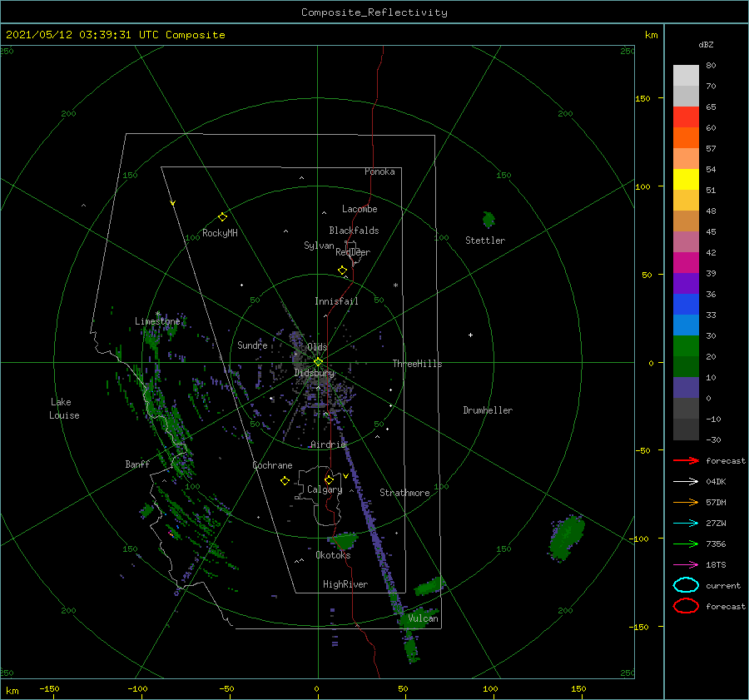749x700 pixels.
Task: Click the purple 36 dBZ swatch
Action: [x=686, y=284]
